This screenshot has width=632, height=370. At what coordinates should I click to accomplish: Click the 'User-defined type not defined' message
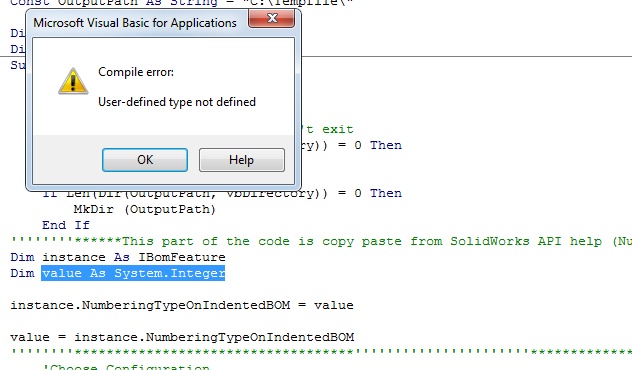tap(177, 102)
